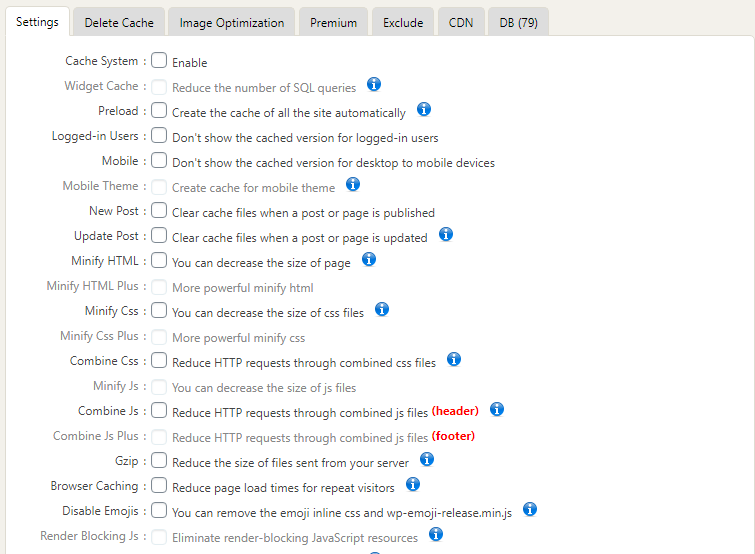Screen dimensions: 755x554
Task: Open the DB (79) tab
Action: pyautogui.click(x=518, y=22)
